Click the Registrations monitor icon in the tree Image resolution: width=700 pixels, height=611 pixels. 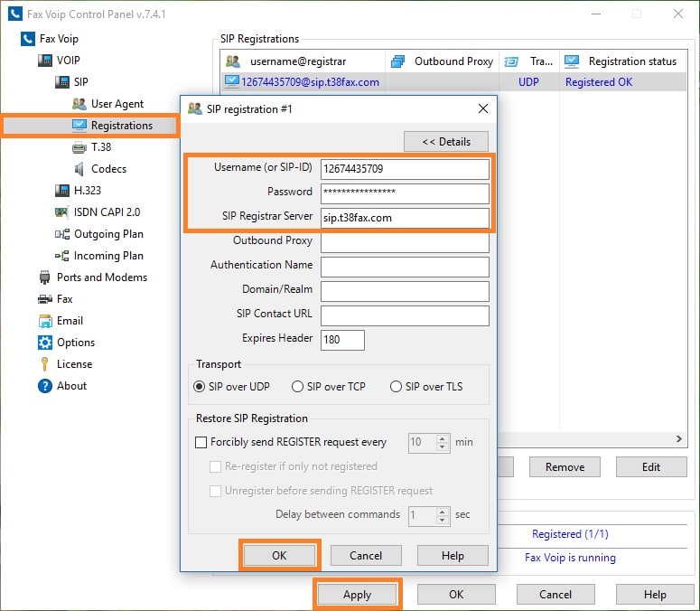79,126
